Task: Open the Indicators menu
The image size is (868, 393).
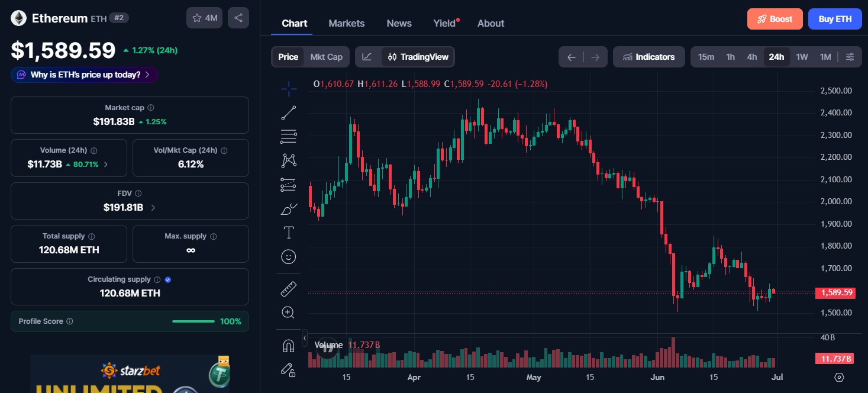Action: click(x=649, y=57)
